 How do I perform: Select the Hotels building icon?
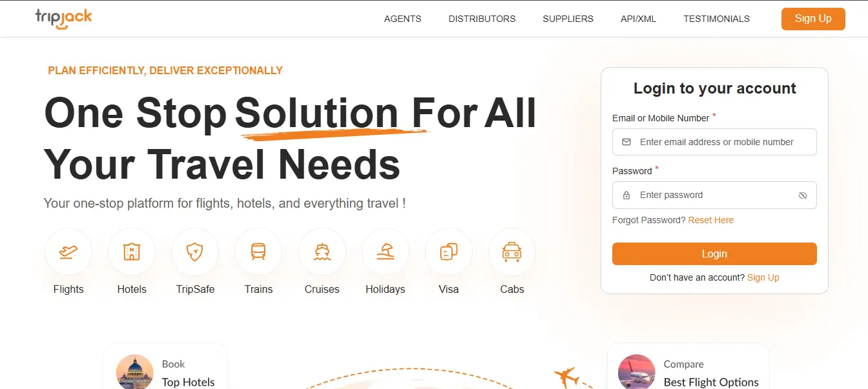pyautogui.click(x=132, y=252)
